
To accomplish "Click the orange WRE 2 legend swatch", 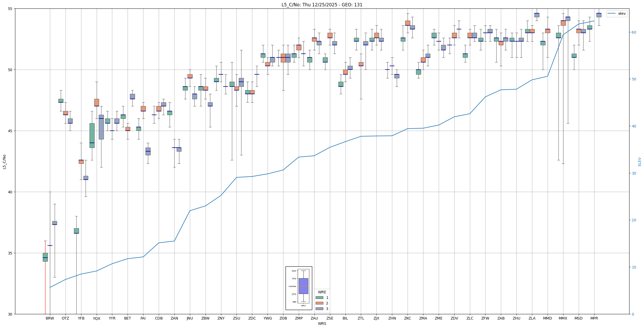I will (x=319, y=303).
